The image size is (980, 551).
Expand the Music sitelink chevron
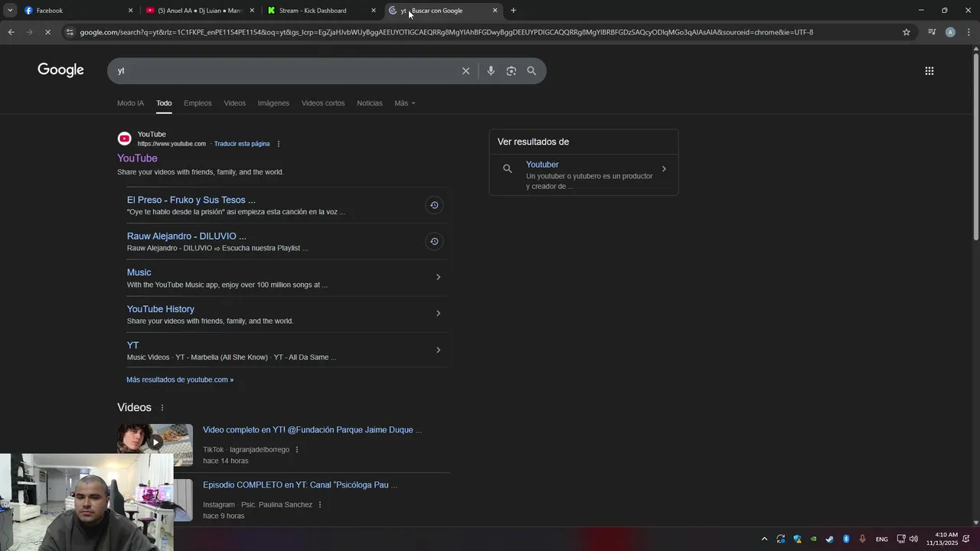438,277
